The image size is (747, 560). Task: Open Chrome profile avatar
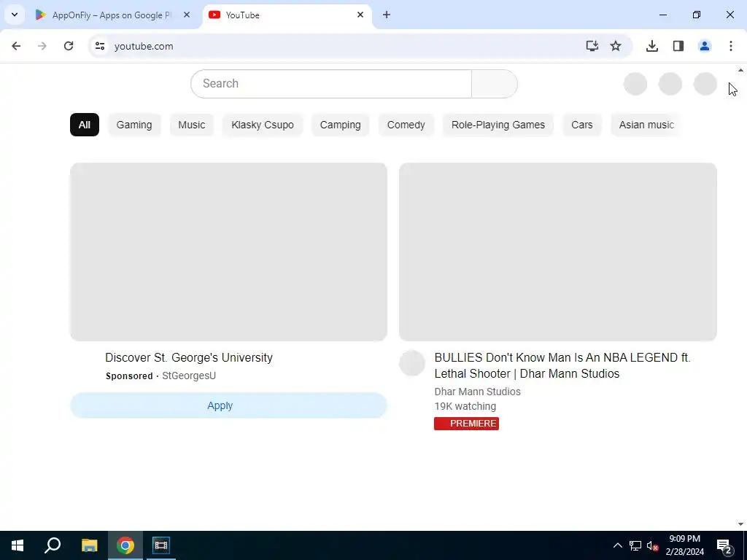704,46
